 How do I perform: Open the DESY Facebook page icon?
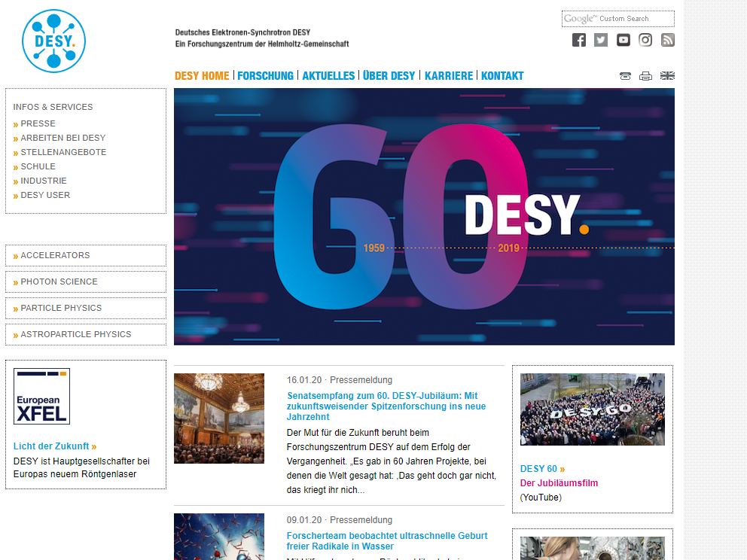pyautogui.click(x=579, y=40)
